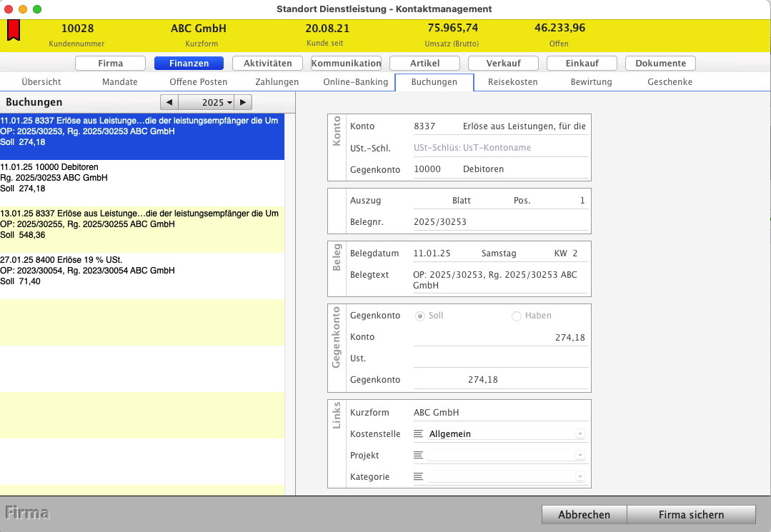Open the Aktivitäten section
Viewport: 771px width, 532px height.
click(267, 64)
